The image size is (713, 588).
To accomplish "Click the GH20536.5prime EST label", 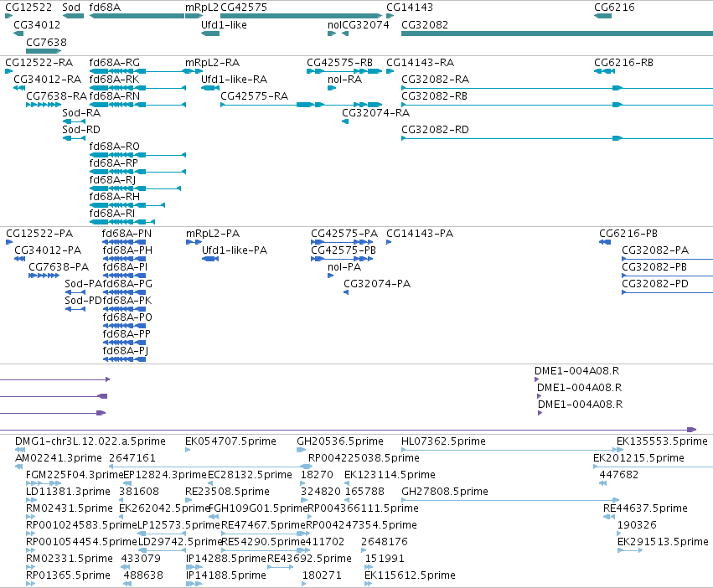I will 340,441.
